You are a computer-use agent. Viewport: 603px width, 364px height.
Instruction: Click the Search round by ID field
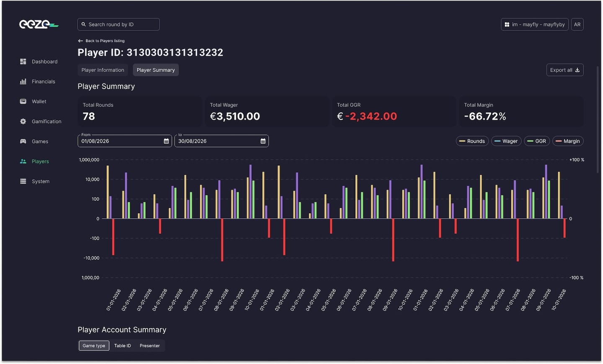[x=118, y=24]
